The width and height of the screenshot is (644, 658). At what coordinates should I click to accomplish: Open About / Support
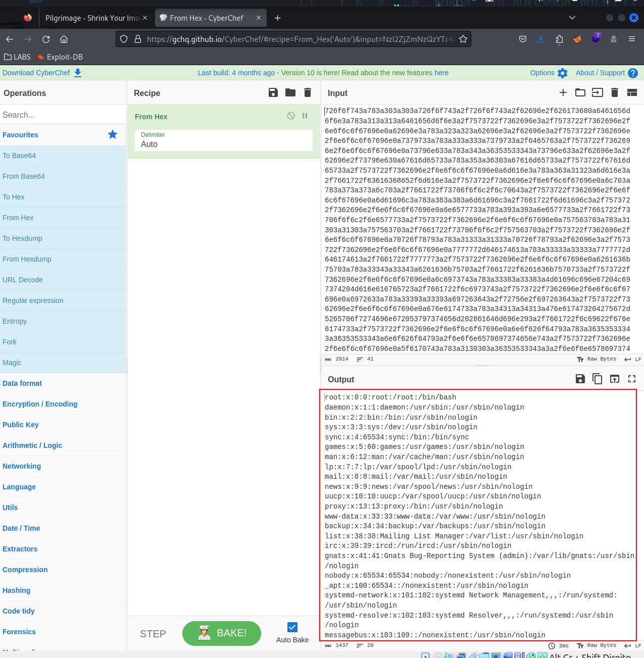point(607,73)
